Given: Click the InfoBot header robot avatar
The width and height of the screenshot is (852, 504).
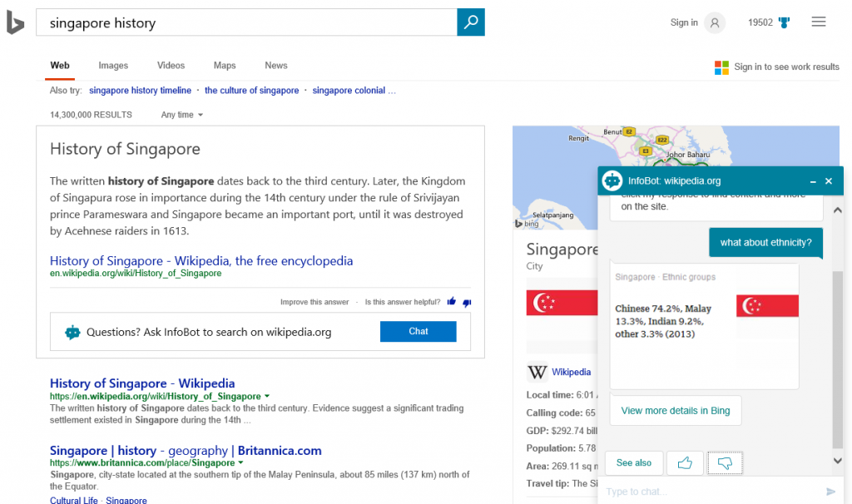Looking at the screenshot, I should pyautogui.click(x=612, y=180).
